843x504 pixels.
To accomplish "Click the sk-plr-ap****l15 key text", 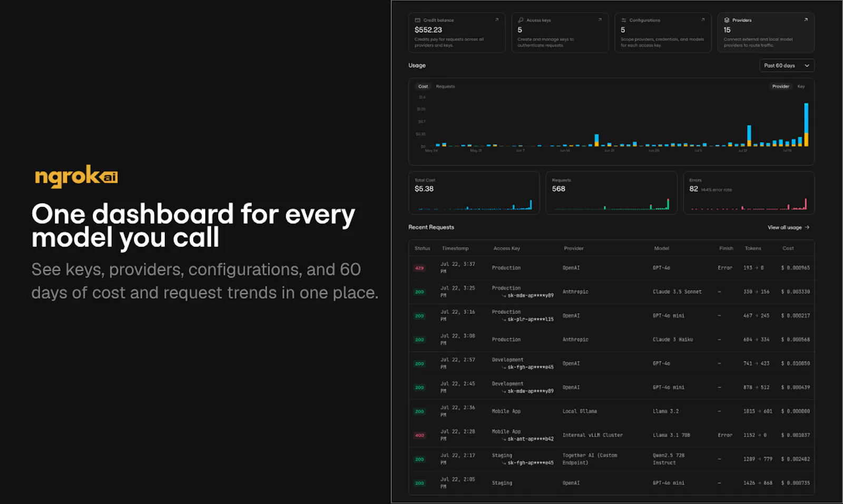I will 531,319.
